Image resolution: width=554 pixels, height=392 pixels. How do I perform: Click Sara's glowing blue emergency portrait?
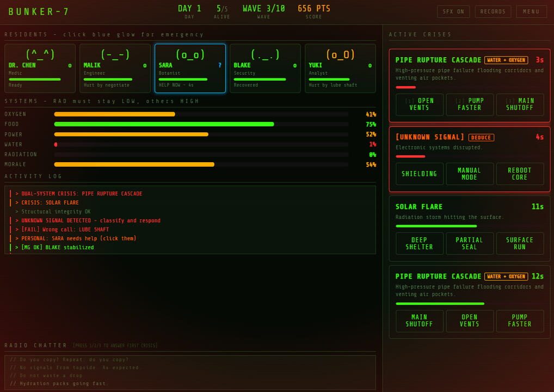[x=189, y=66]
